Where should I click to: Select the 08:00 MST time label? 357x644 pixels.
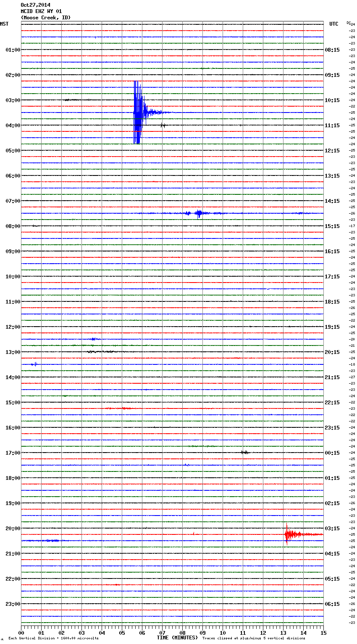(x=13, y=226)
